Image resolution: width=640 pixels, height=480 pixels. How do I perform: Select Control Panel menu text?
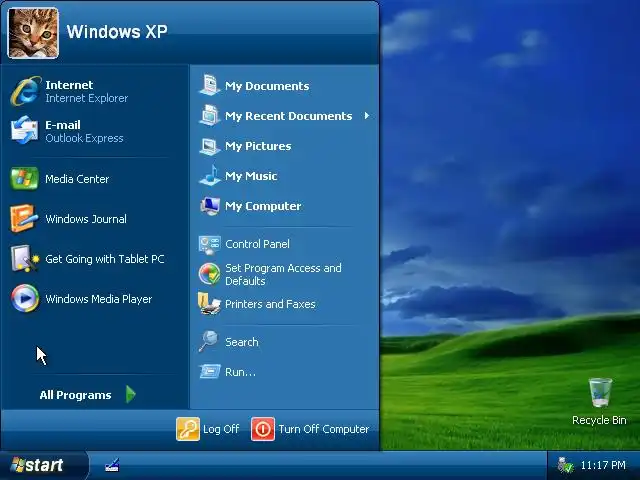click(258, 244)
